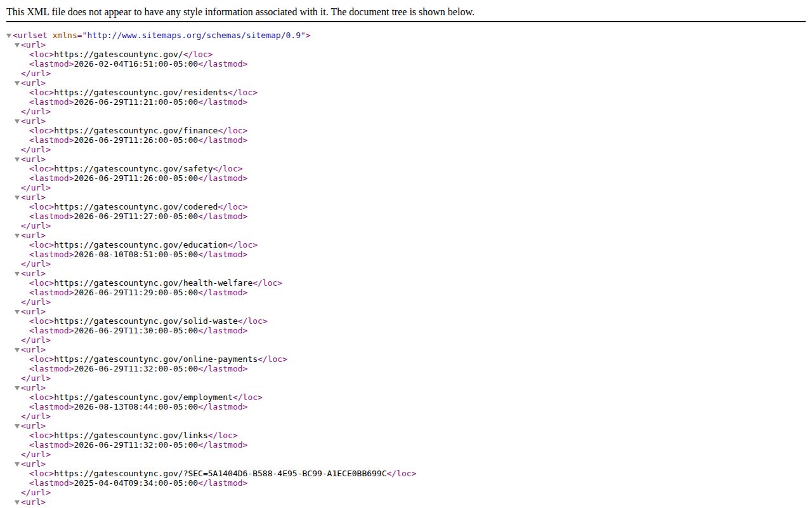
Task: Click the text https://gatescountync.gov/employment
Action: point(143,398)
